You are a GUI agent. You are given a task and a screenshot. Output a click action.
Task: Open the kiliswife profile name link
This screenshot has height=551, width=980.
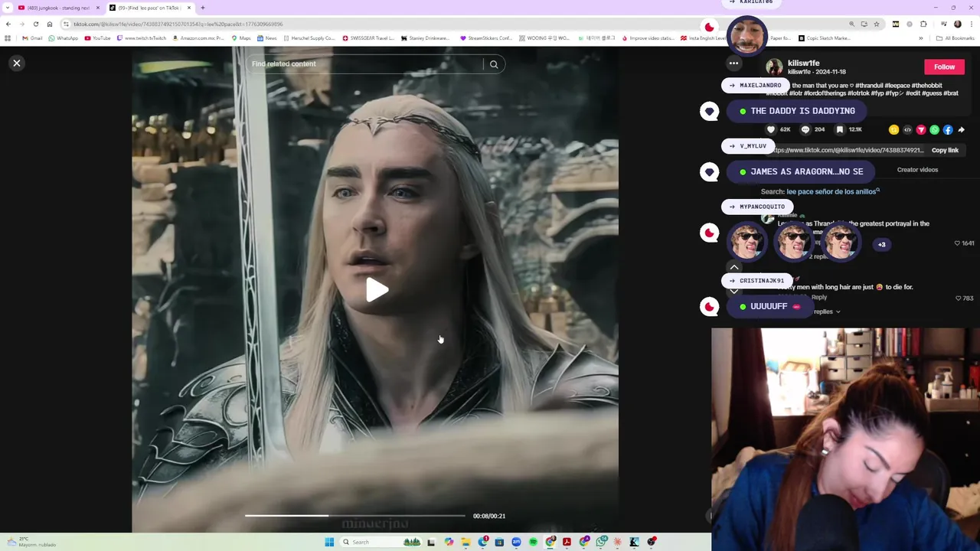click(x=803, y=63)
